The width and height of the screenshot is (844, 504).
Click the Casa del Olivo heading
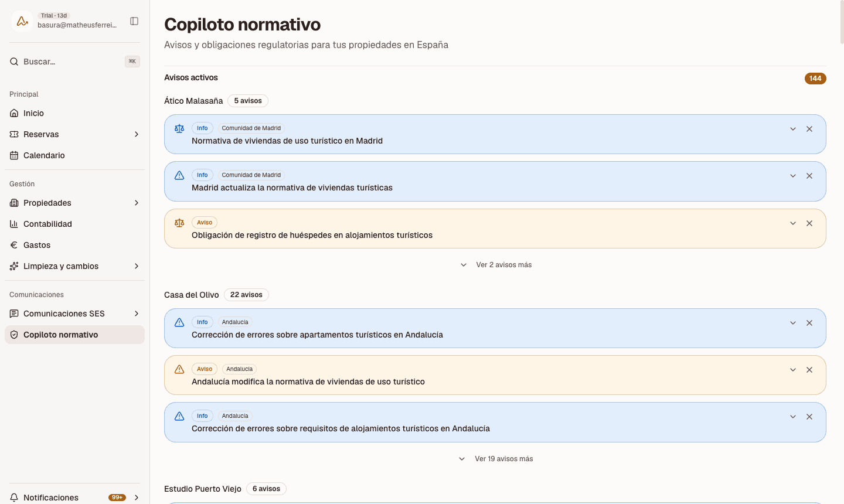(192, 295)
